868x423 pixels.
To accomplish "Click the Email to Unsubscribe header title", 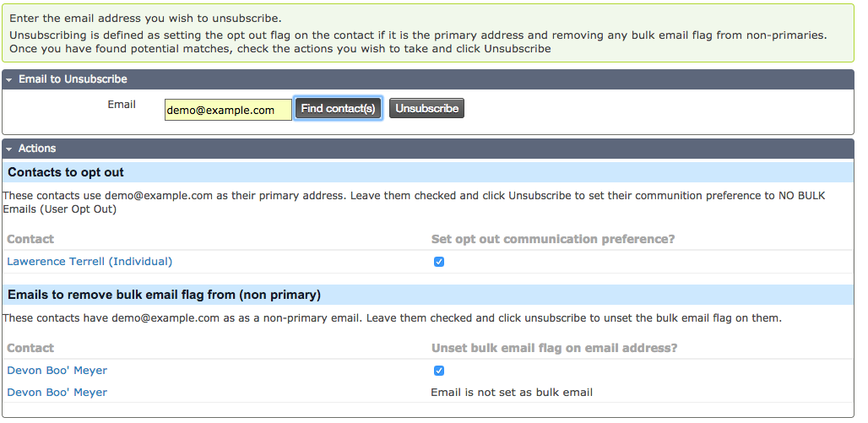I will point(73,79).
